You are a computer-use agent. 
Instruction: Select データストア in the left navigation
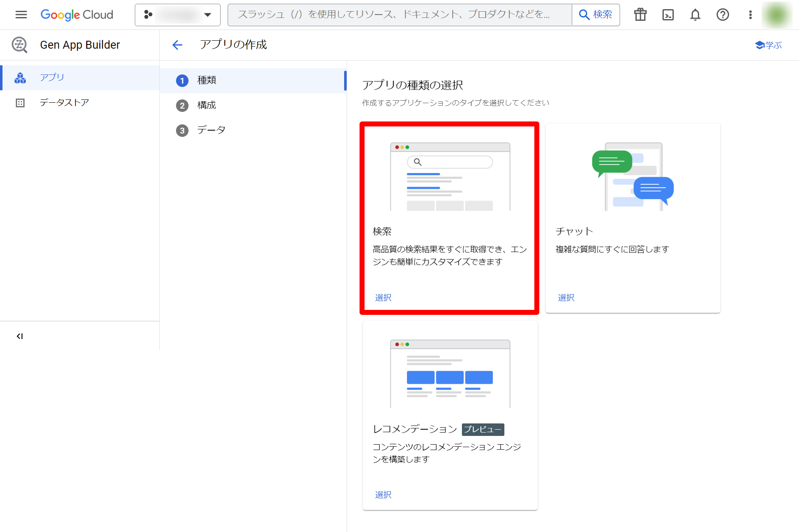[64, 102]
